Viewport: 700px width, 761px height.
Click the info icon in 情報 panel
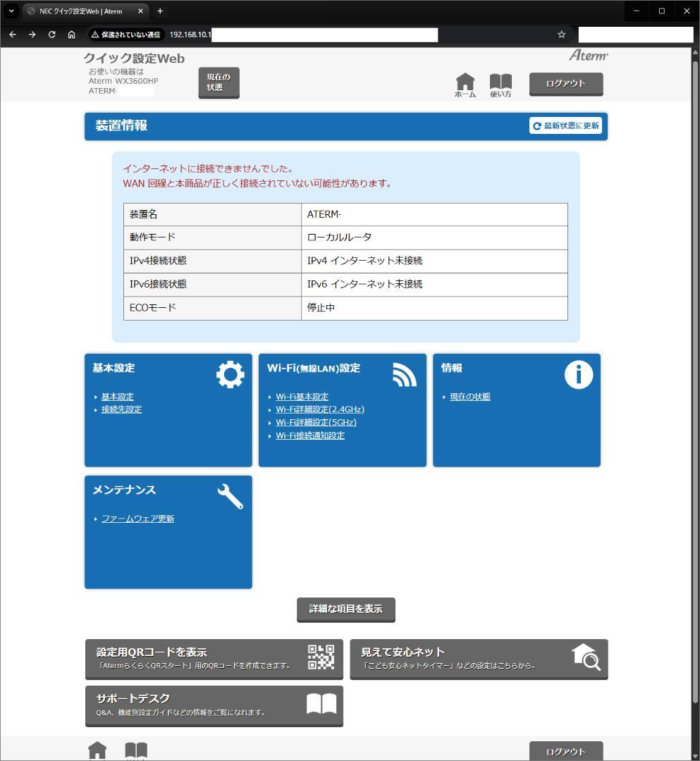[579, 375]
